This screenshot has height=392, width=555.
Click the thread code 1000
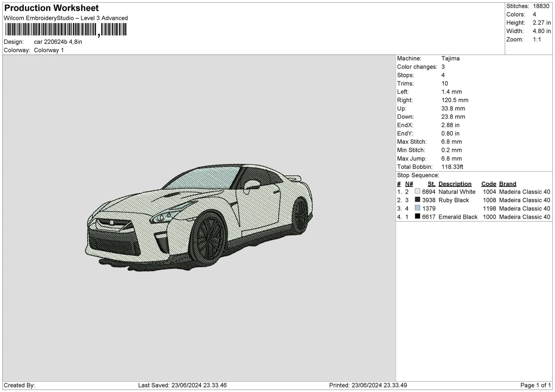[489, 217]
